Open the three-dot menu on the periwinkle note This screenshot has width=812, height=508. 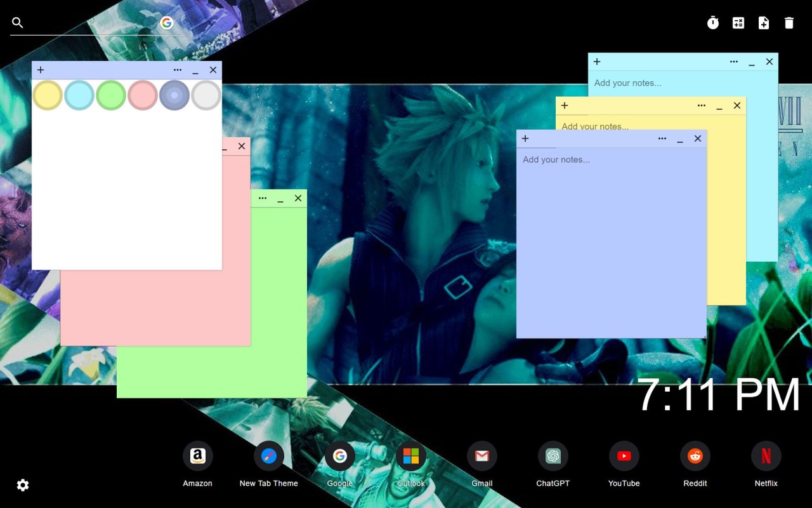pos(662,138)
